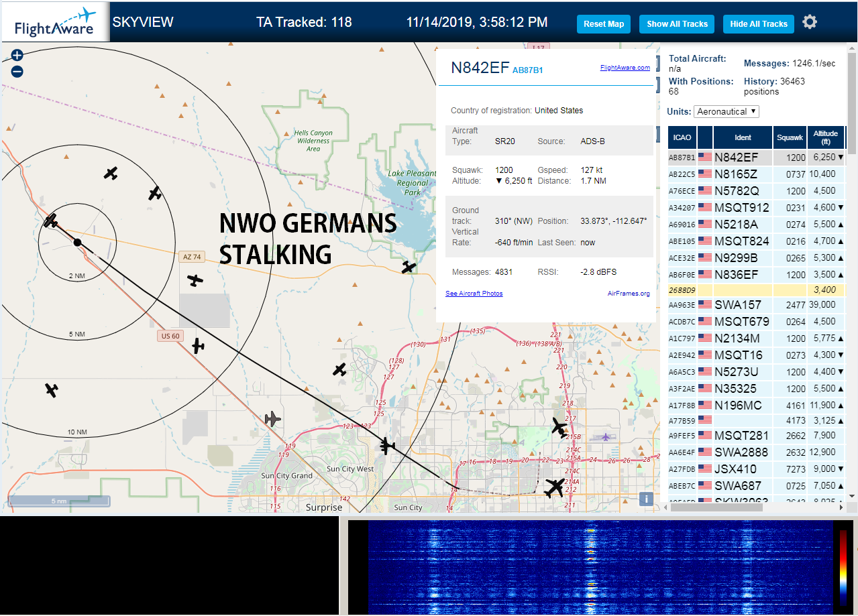Screen dimensions: 858x616
Task: Zoom out the map with minus button
Action: click(17, 72)
